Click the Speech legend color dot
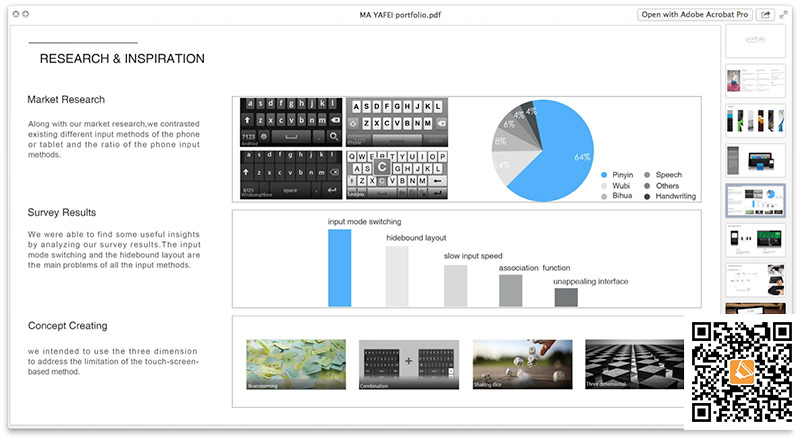Image resolution: width=800 pixels, height=440 pixels. pyautogui.click(x=647, y=175)
